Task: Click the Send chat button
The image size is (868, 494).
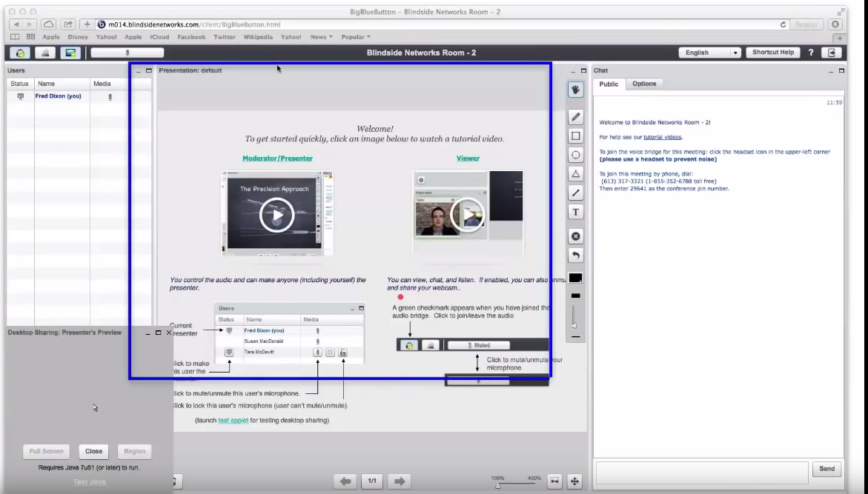Action: [826, 469]
